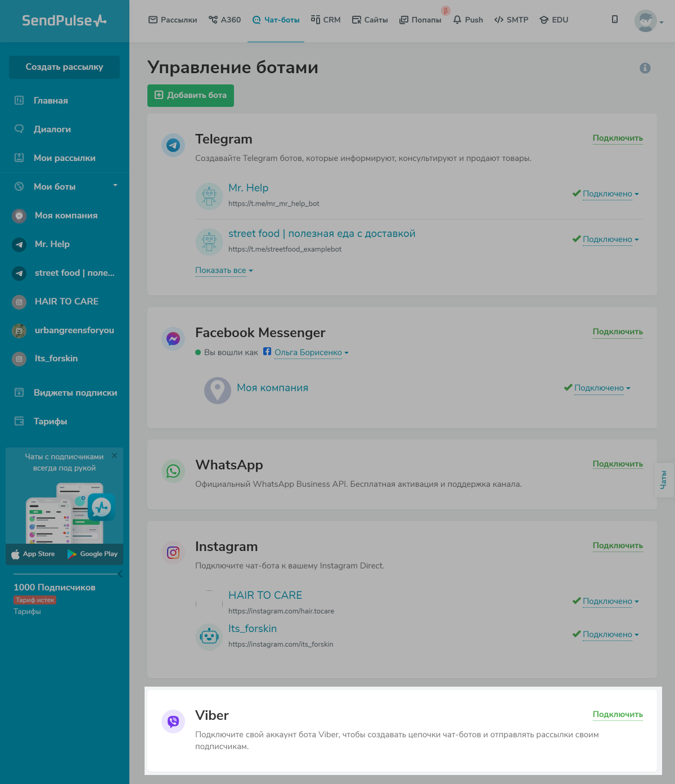Click the Тарифы link under subscriber count

[x=27, y=611]
